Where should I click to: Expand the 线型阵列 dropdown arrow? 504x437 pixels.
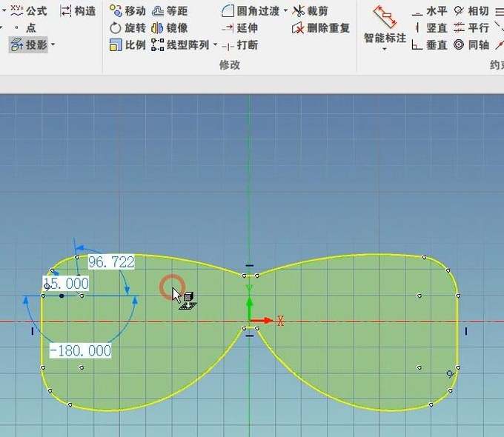click(x=215, y=44)
